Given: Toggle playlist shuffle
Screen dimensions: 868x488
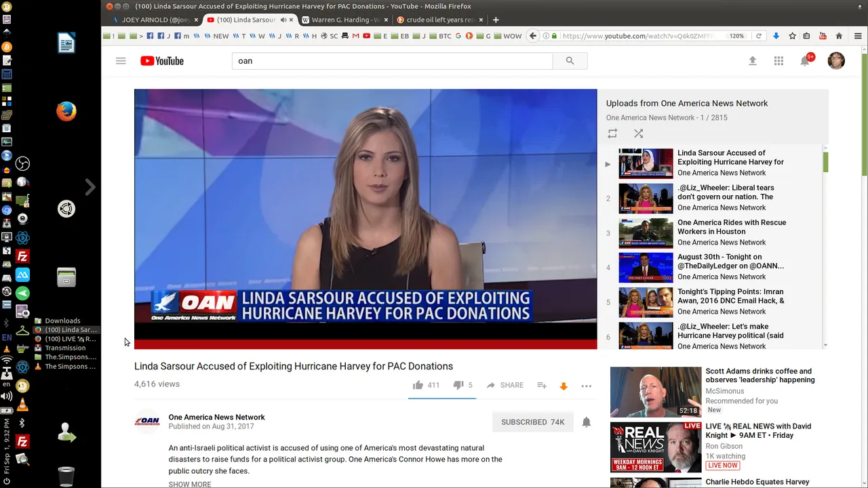Looking at the screenshot, I should [638, 134].
